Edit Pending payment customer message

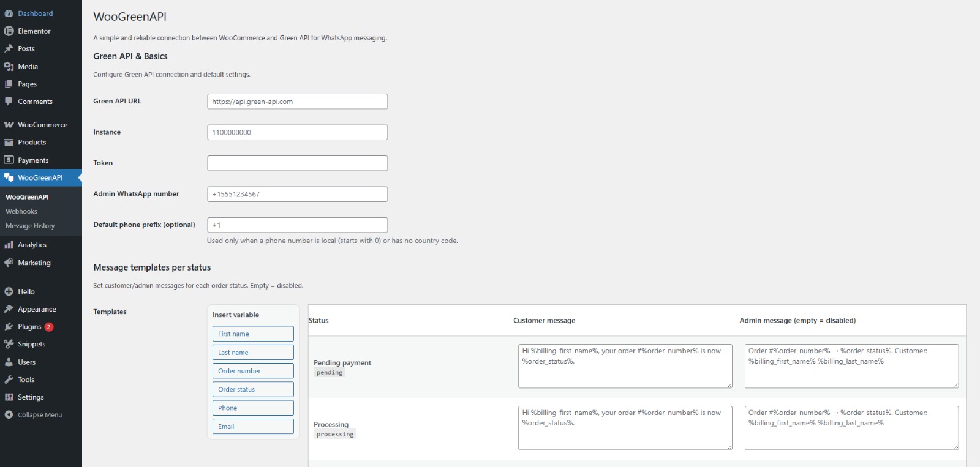(x=625, y=366)
